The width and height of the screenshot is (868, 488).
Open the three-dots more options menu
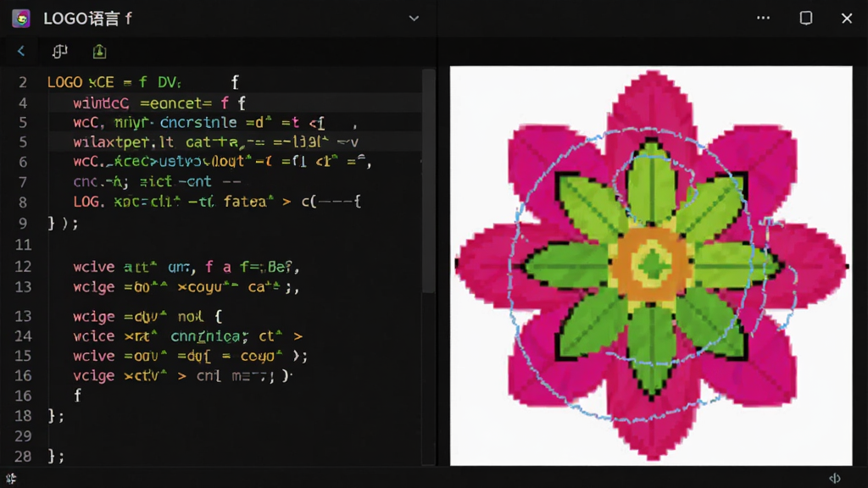[x=764, y=19]
